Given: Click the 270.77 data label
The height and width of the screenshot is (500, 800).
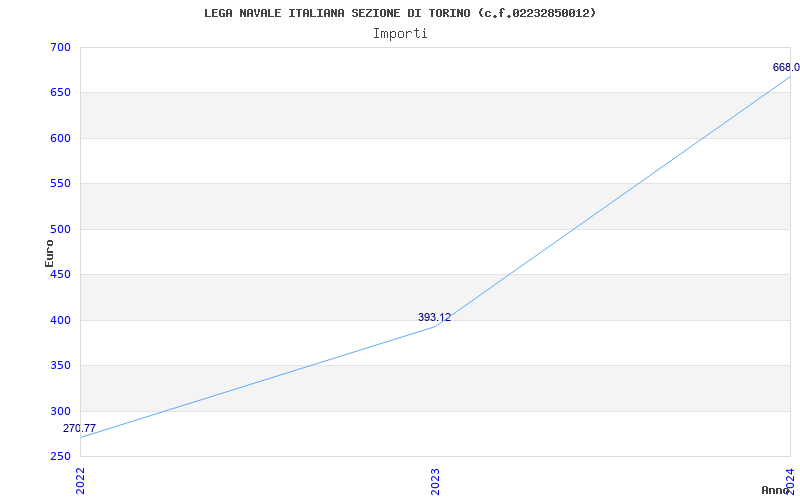Looking at the screenshot, I should click(x=79, y=429).
